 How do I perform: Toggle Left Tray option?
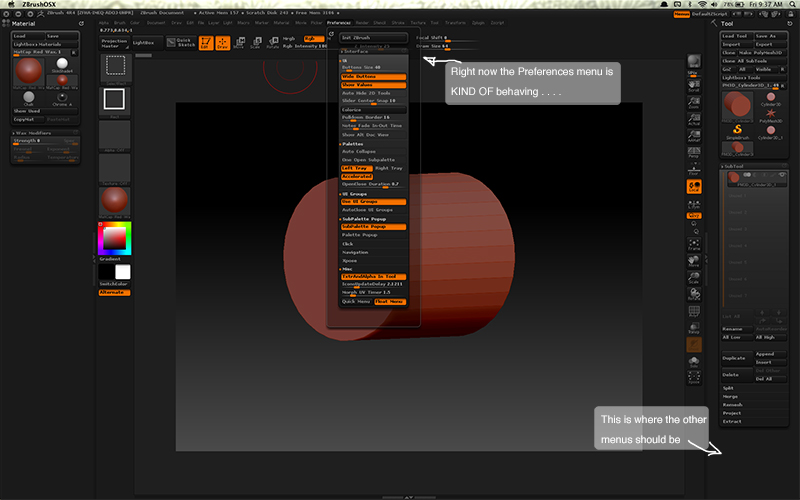pyautogui.click(x=357, y=168)
